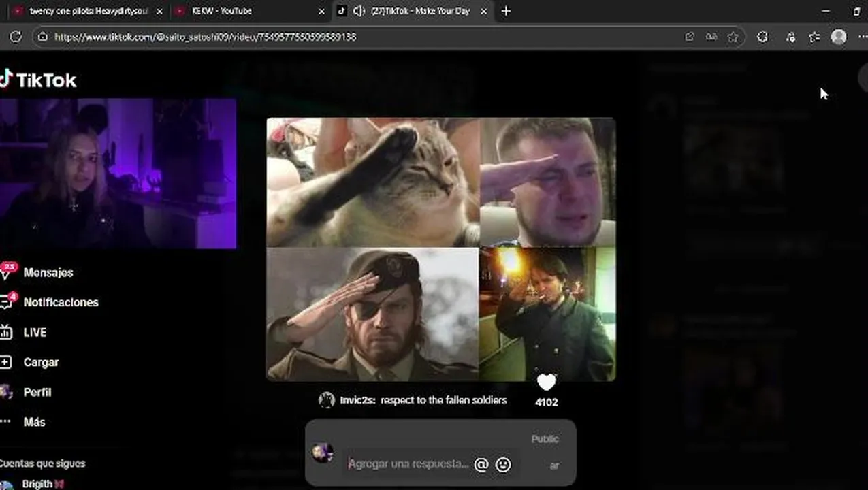Click the "respect to the fallen soldiers" comment

(x=443, y=400)
